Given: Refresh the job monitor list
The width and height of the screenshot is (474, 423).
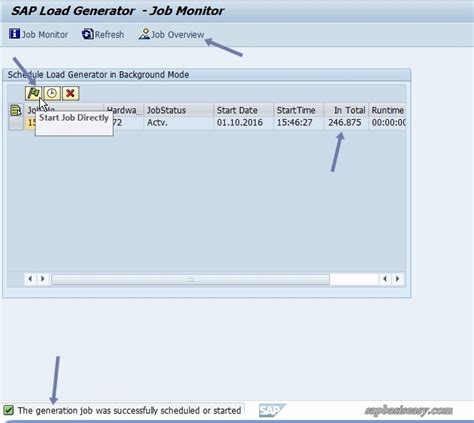Looking at the screenshot, I should click(x=103, y=34).
